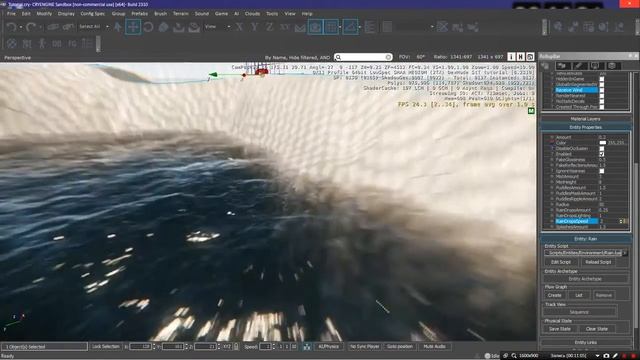
Task: Toggle the snap to grid icon
Action: point(331,27)
